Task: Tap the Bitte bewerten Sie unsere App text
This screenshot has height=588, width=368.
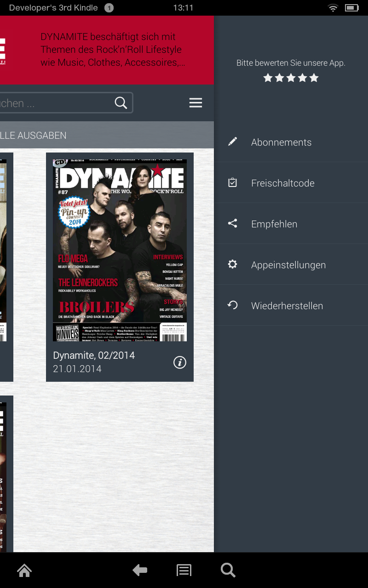Action: click(291, 62)
